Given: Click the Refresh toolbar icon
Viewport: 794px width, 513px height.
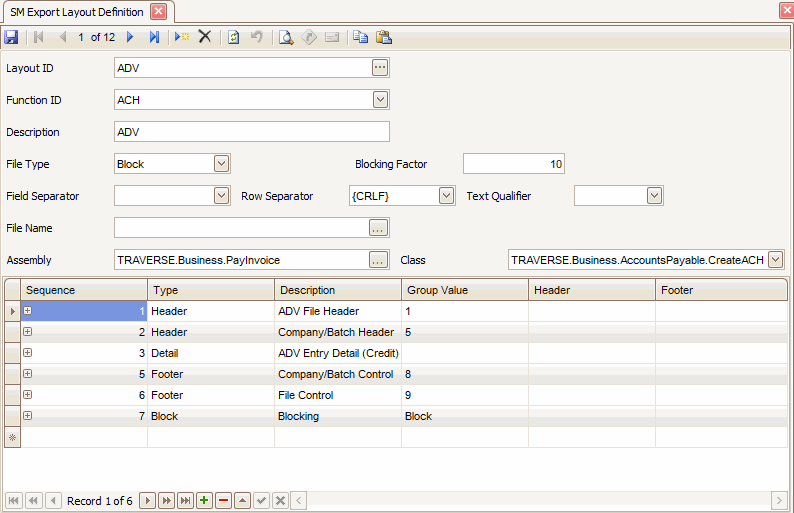Looking at the screenshot, I should [x=234, y=37].
